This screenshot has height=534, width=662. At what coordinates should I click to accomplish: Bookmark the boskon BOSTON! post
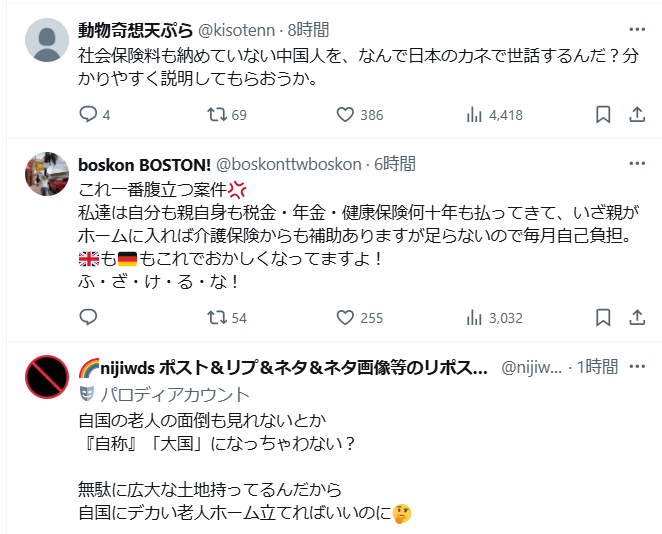pyautogui.click(x=603, y=318)
